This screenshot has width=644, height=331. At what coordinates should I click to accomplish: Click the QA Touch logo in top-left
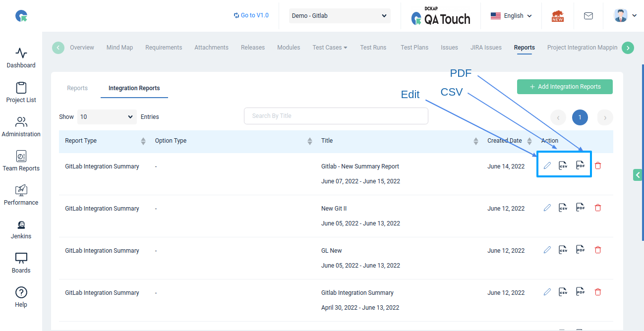click(21, 16)
